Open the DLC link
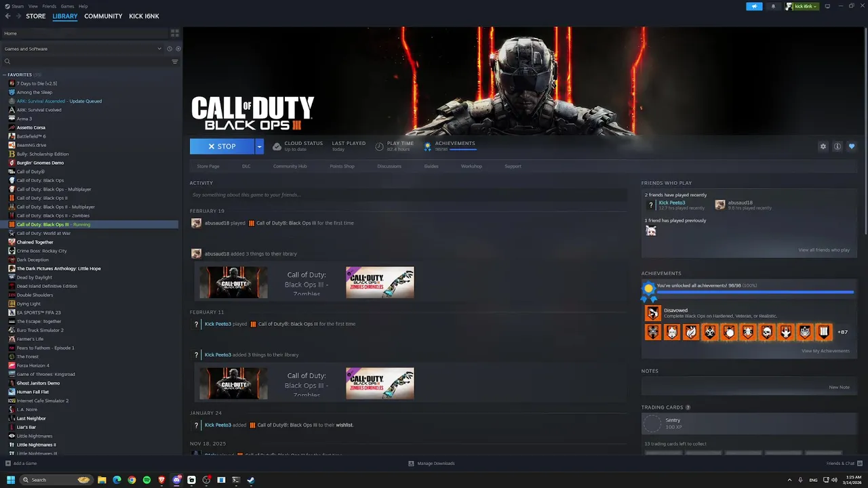The width and height of the screenshot is (868, 488). [x=246, y=166]
